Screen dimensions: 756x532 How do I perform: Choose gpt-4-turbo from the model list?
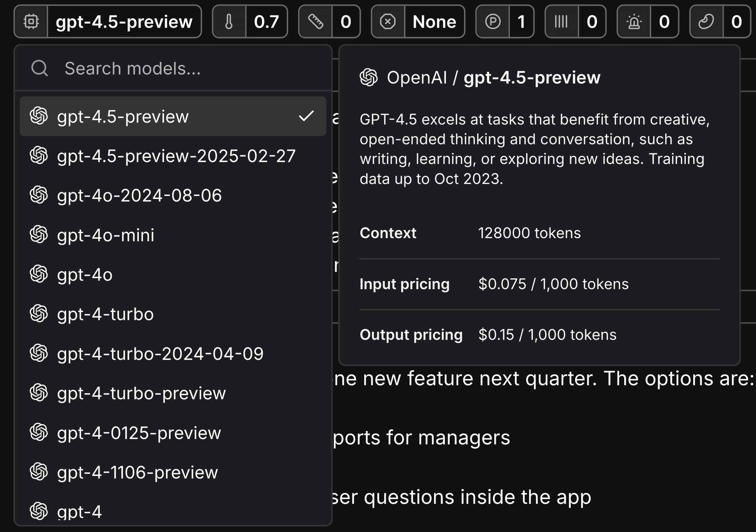(x=105, y=314)
